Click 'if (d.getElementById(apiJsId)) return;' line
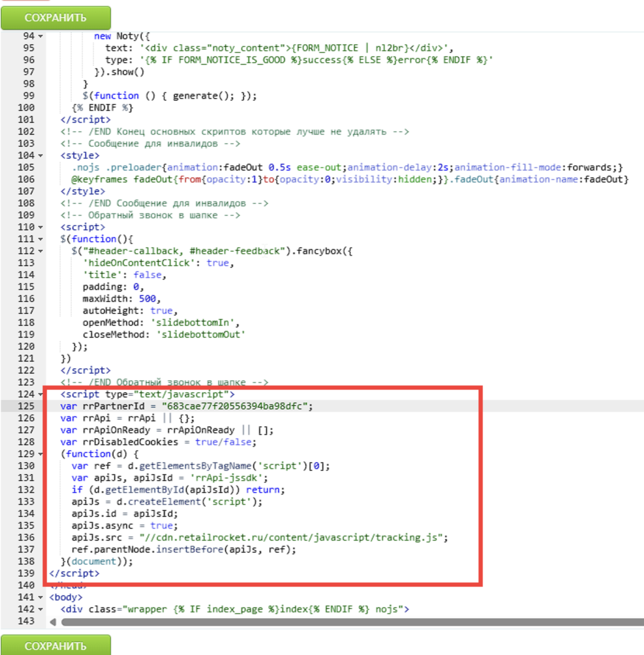Image resolution: width=644 pixels, height=655 pixels. coord(178,490)
